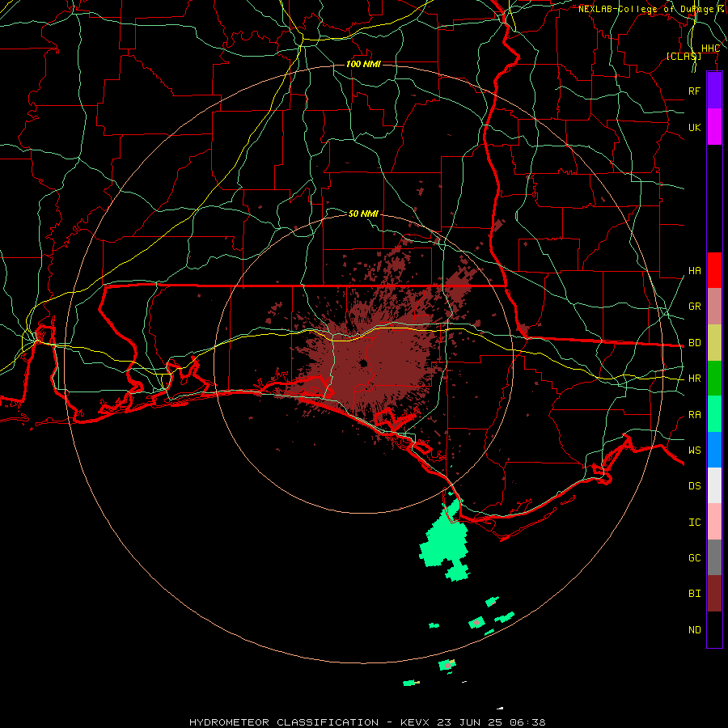Click the black radar site dot at center
Image resolution: width=728 pixels, height=728 pixels.
(x=363, y=363)
